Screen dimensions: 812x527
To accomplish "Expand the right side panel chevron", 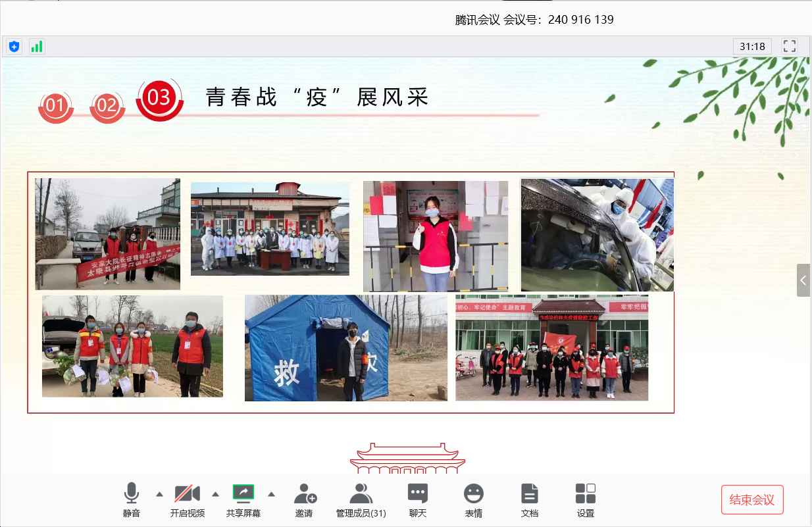I will click(x=803, y=280).
